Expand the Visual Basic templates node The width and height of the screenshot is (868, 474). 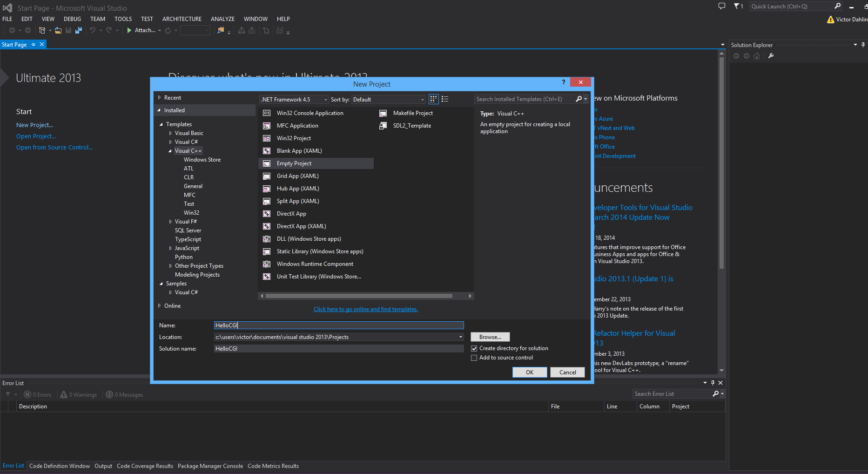[x=170, y=133]
